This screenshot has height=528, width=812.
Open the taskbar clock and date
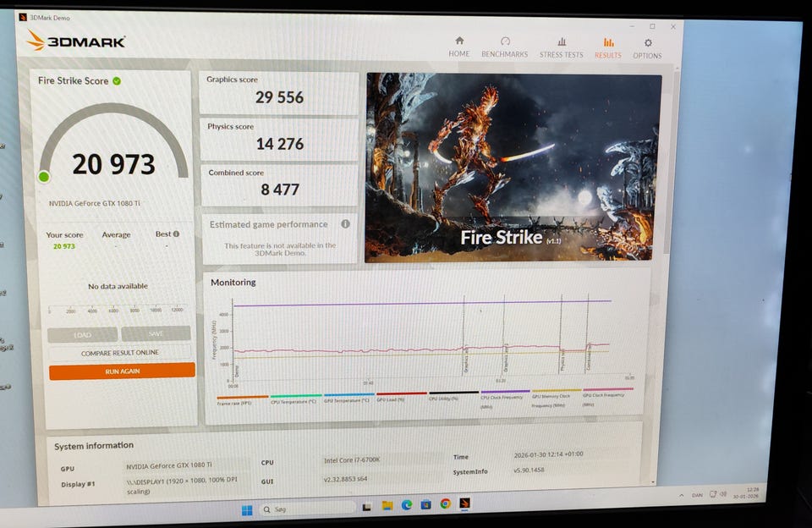(x=746, y=492)
